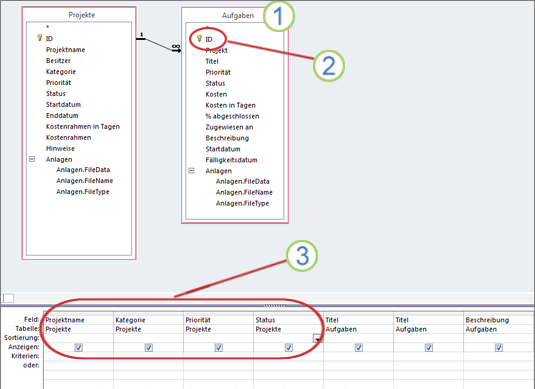Click the Kriterien cell under Projektname
The height and width of the screenshot is (389, 535).
coord(78,356)
